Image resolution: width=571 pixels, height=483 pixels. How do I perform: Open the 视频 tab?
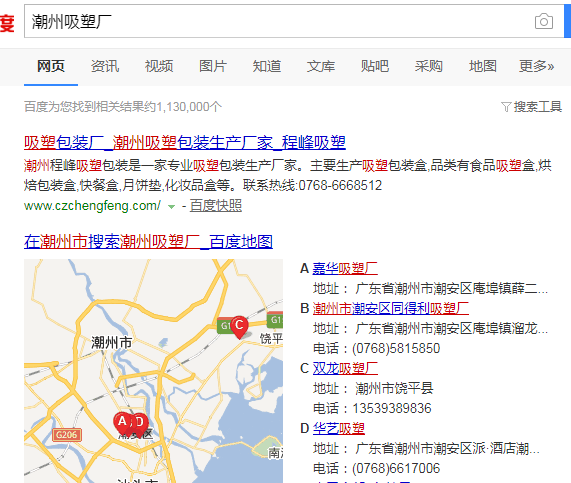(x=159, y=66)
